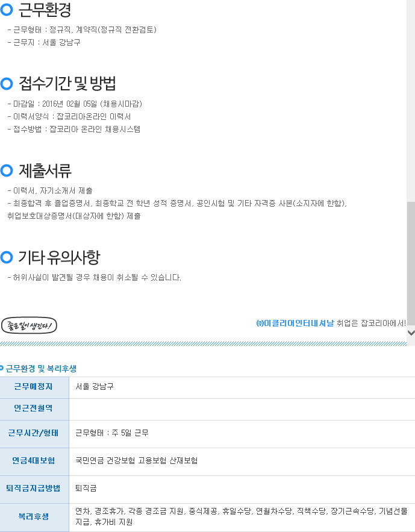Click the blue circle icon beside 제출서류 heading
Screen dimensions: 415x532
pyautogui.click(x=7, y=171)
